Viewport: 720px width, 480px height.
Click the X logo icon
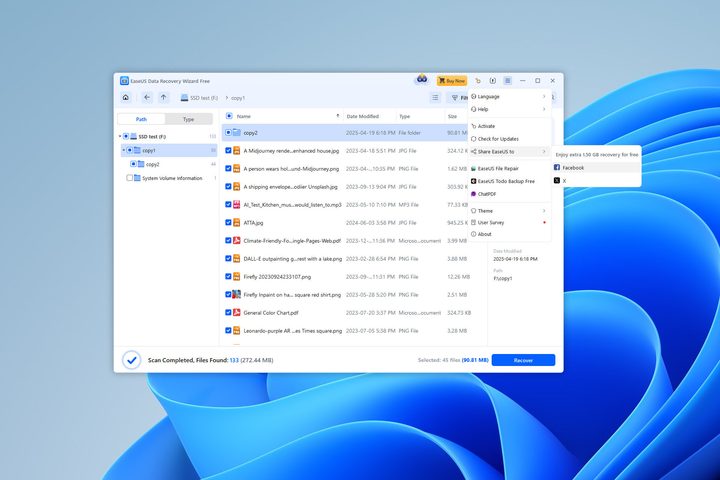[557, 181]
